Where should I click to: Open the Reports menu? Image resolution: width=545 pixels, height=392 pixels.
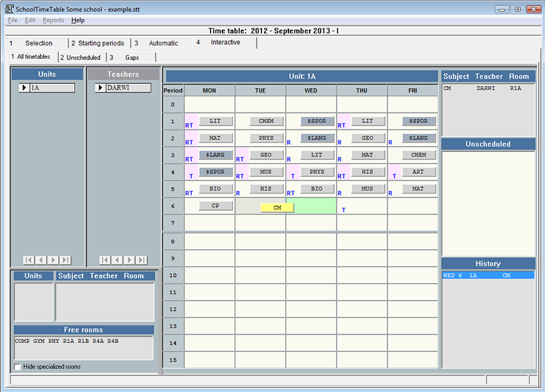pos(53,20)
